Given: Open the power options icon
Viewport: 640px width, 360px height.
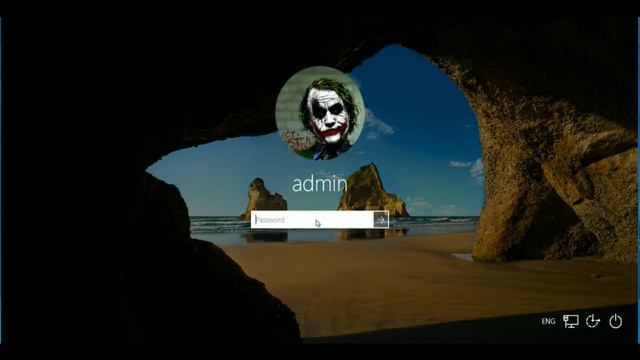Looking at the screenshot, I should coord(616,321).
